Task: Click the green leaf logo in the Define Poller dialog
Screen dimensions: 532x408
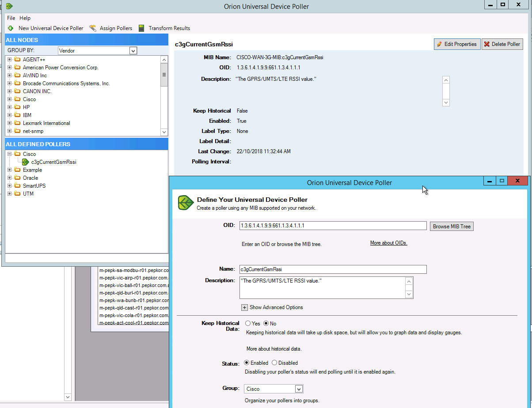Action: [x=186, y=203]
